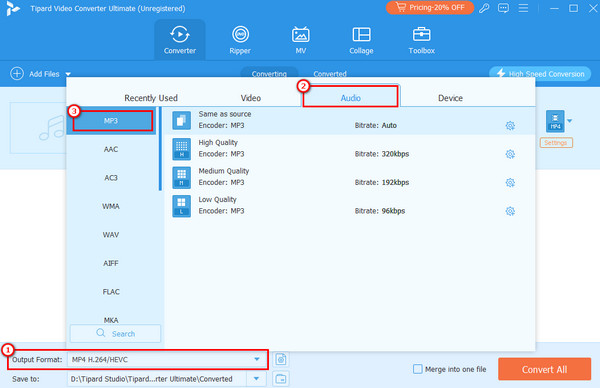
Task: Switch to Device format tab
Action: coord(450,98)
